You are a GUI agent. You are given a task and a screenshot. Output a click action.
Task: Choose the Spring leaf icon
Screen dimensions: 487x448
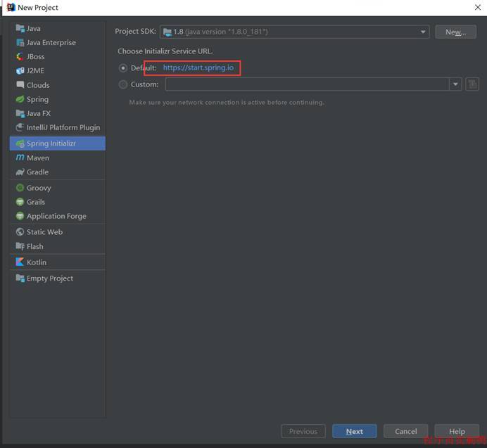point(20,99)
